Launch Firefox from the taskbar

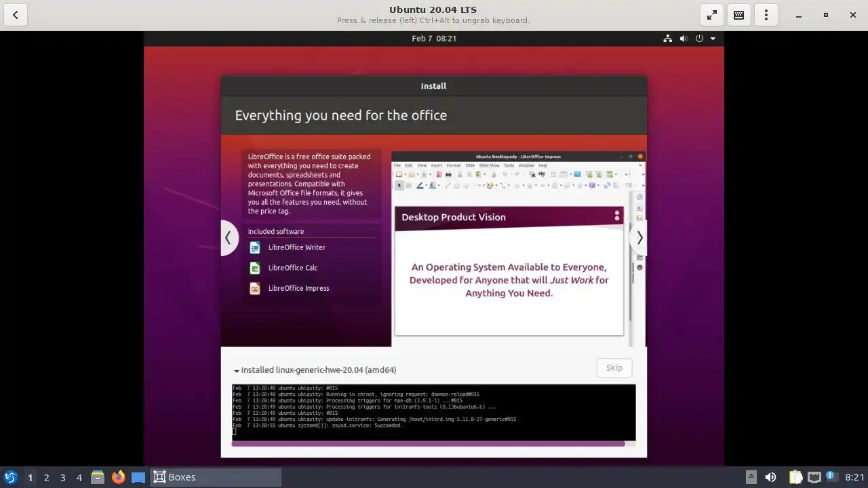tap(118, 477)
